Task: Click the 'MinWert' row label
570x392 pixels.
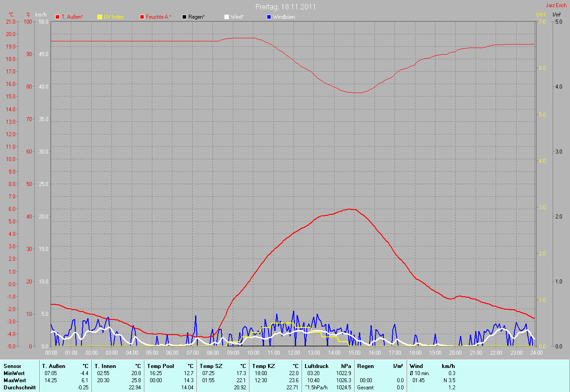Action: click(14, 373)
